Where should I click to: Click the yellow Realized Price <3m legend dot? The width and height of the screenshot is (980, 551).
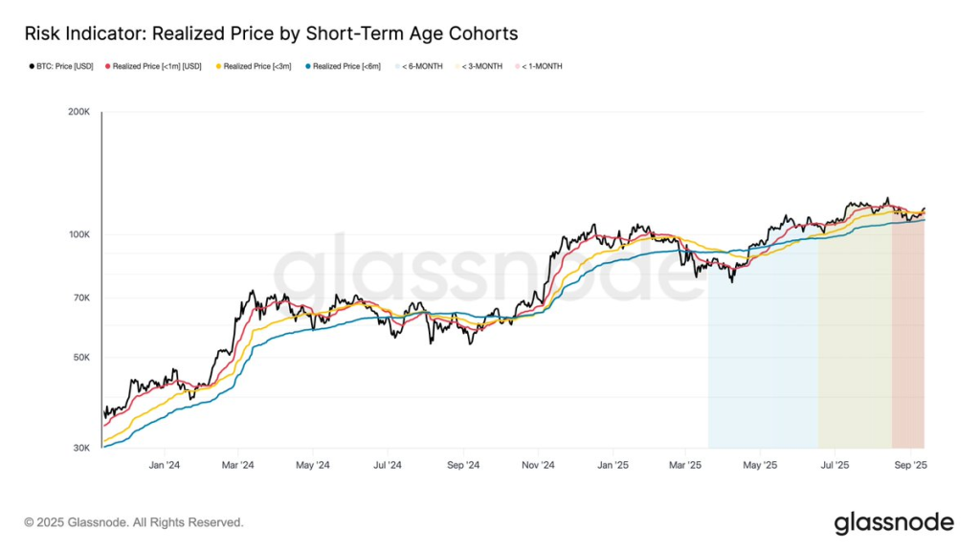pos(218,66)
